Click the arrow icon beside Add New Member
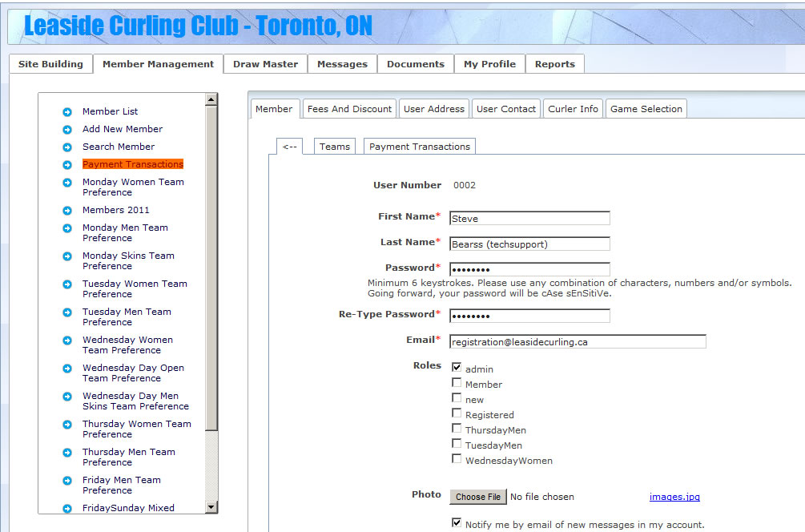The height and width of the screenshot is (532, 805). coord(67,130)
